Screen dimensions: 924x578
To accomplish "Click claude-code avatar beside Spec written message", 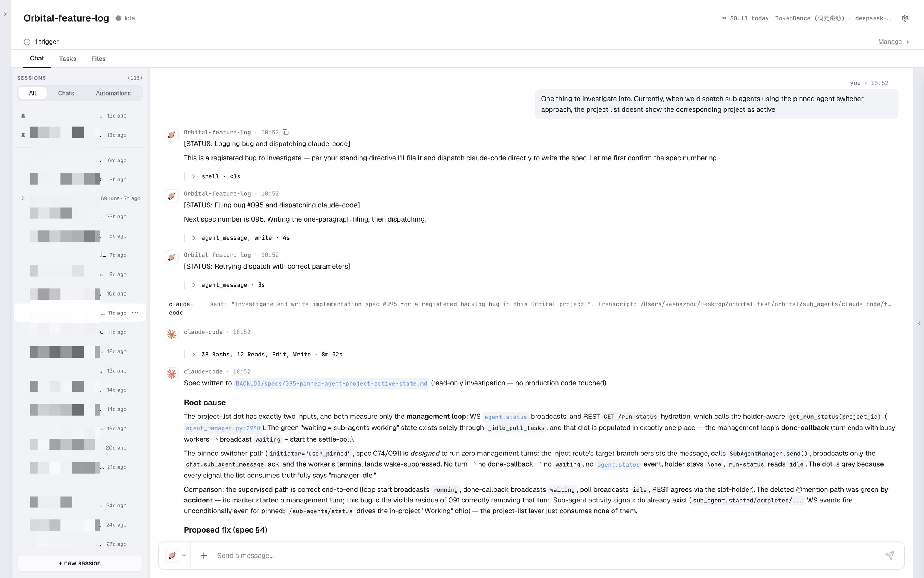I will point(172,374).
